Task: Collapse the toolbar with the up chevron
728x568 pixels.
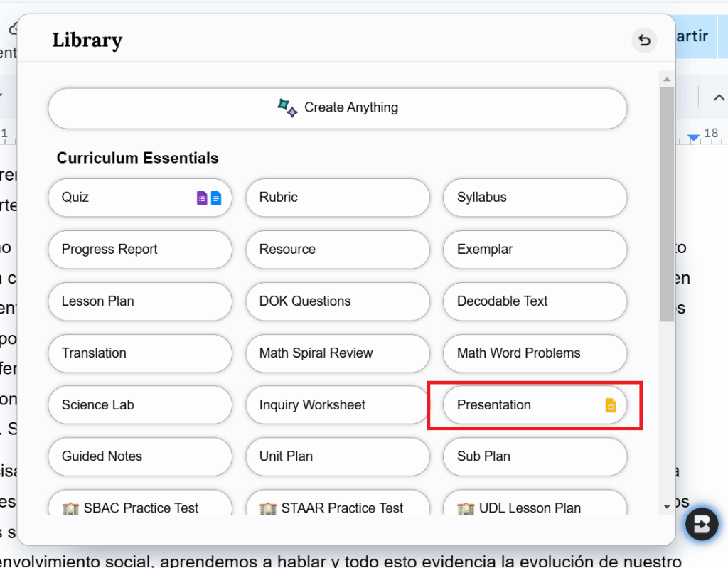Action: coord(718,97)
